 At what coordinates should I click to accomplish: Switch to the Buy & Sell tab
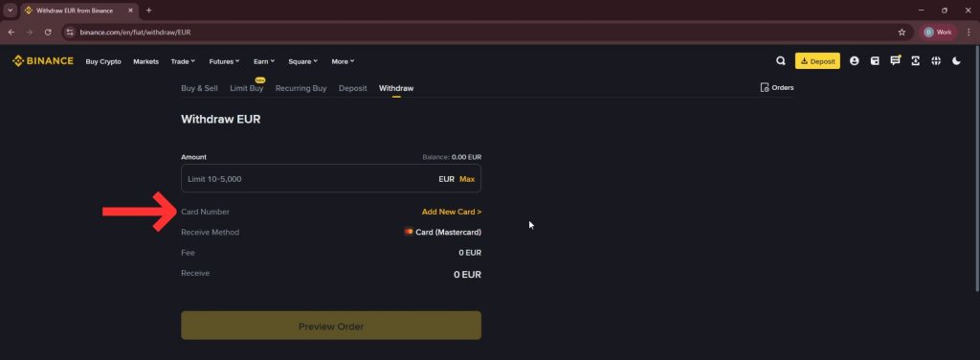199,88
